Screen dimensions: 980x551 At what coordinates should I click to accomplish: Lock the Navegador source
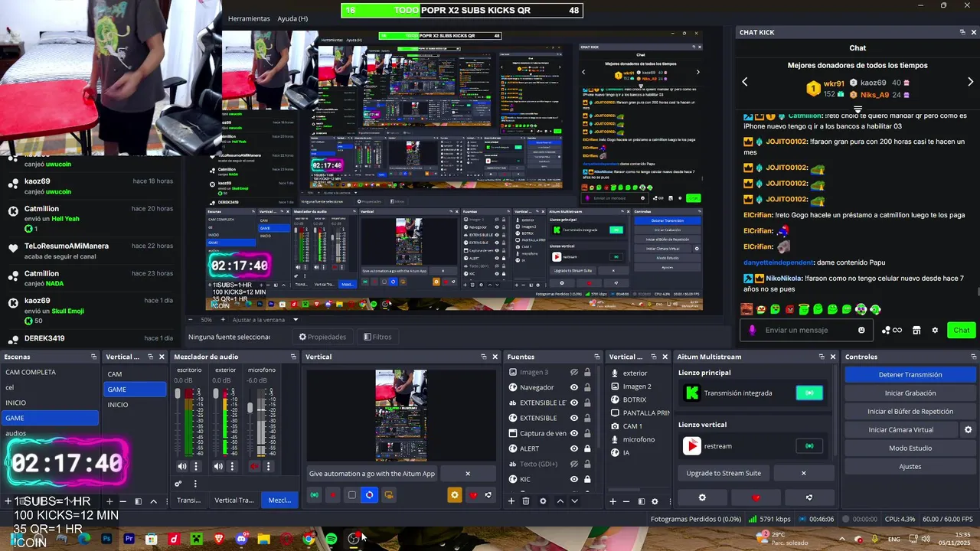tap(587, 387)
